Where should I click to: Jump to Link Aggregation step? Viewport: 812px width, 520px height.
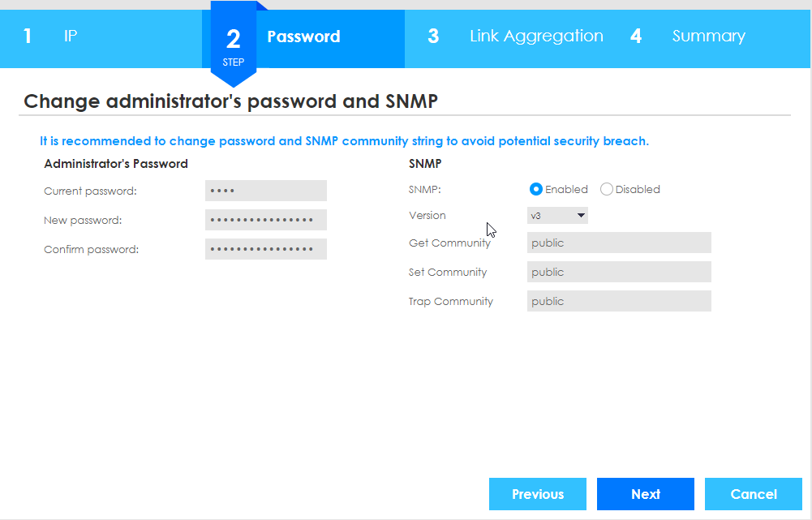tap(536, 37)
